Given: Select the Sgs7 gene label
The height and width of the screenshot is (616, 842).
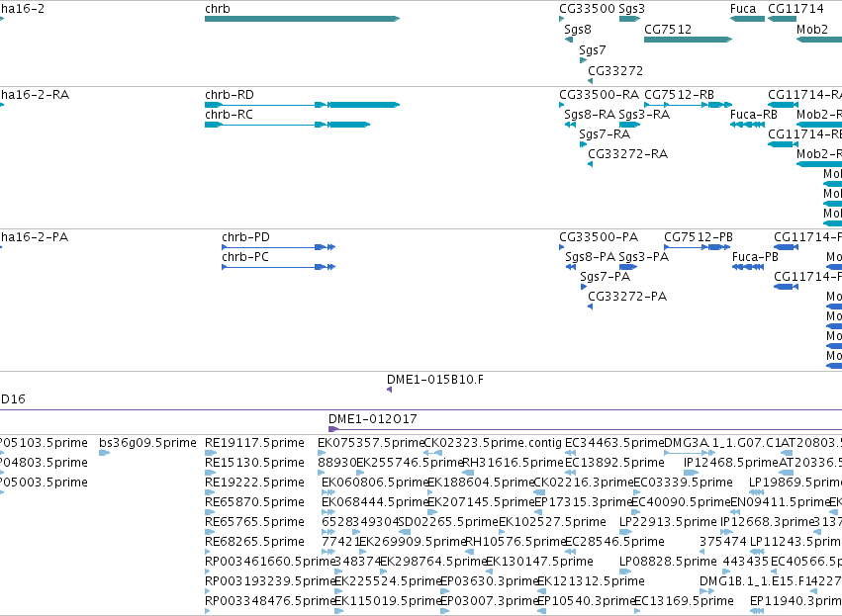Looking at the screenshot, I should pos(593,50).
